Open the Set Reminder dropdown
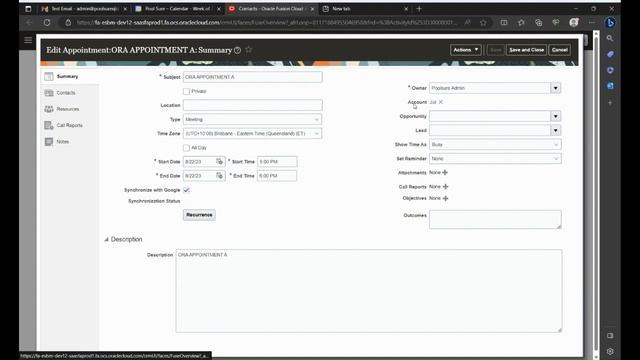 [x=495, y=159]
